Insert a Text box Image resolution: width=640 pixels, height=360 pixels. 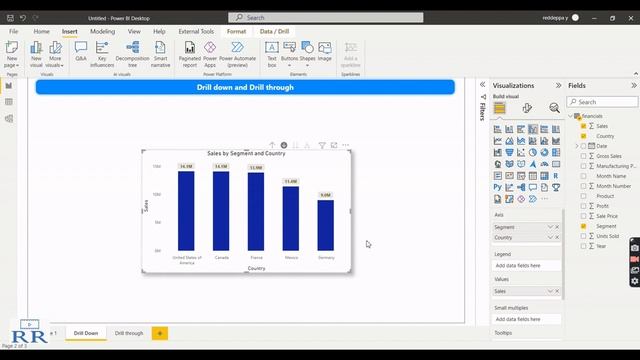tap(272, 54)
